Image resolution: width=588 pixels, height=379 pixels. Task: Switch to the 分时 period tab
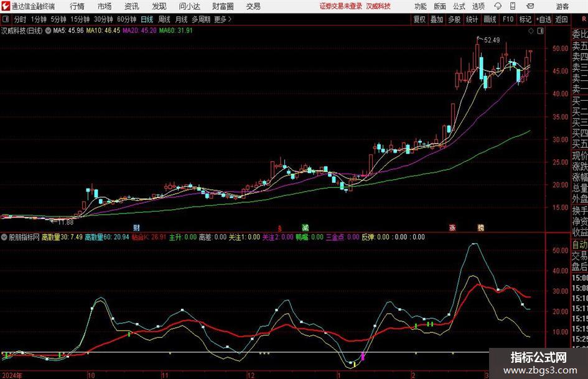tap(20, 19)
